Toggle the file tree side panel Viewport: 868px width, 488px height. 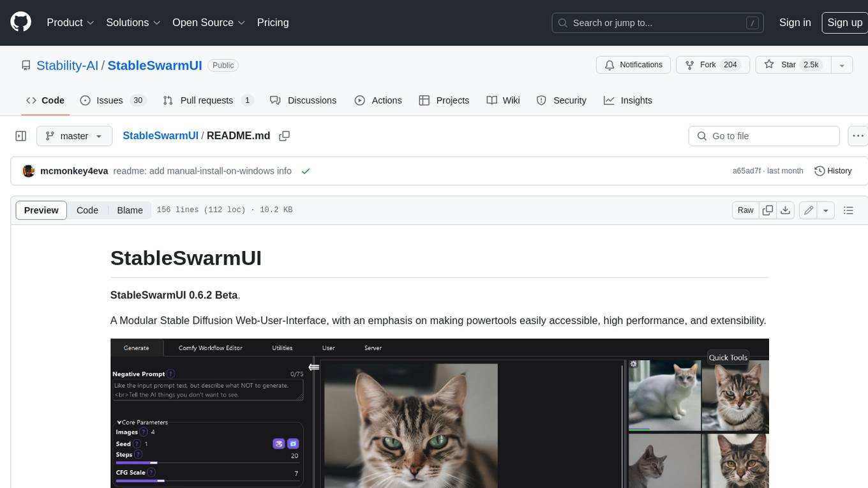20,136
